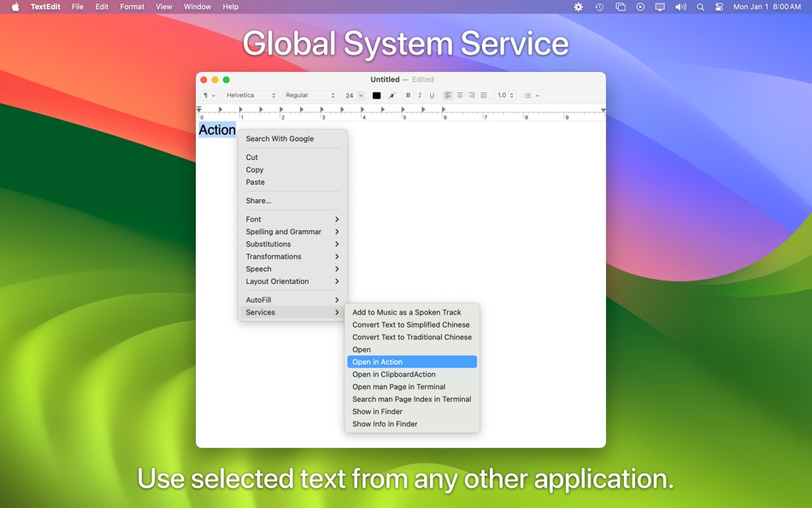Image resolution: width=812 pixels, height=508 pixels.
Task: Open the View menu
Action: point(163,7)
